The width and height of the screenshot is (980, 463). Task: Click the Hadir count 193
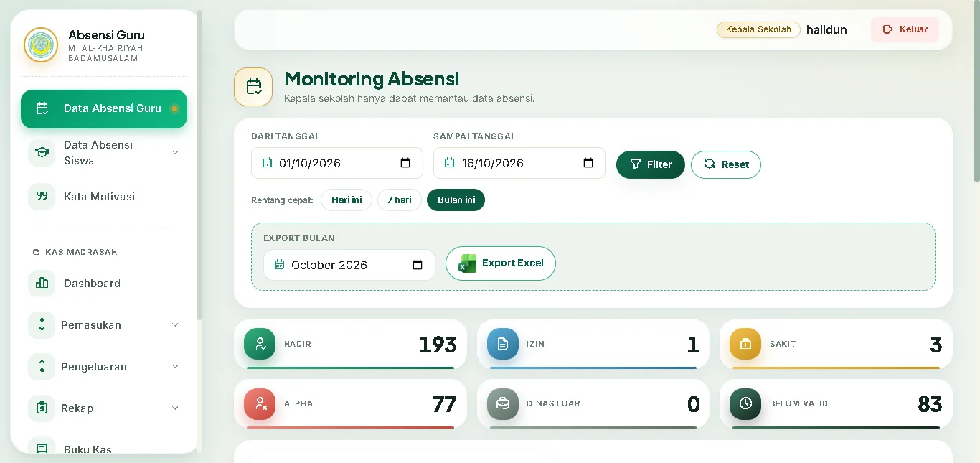438,345
